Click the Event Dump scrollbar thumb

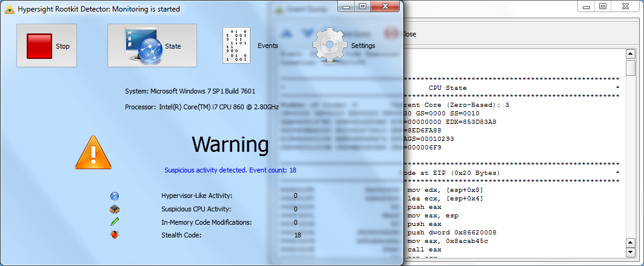pos(630,68)
